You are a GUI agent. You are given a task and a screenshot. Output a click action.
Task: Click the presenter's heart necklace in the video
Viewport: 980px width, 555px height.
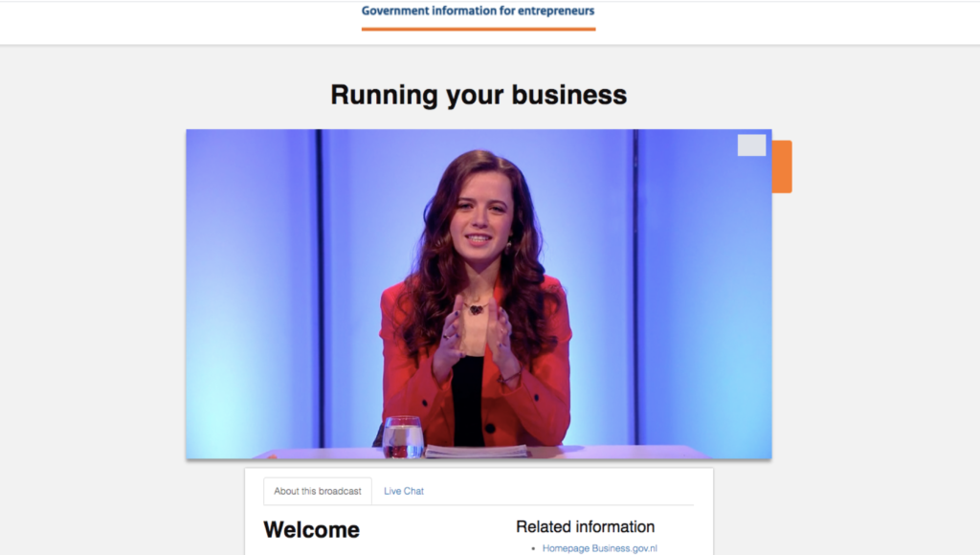[x=476, y=309]
